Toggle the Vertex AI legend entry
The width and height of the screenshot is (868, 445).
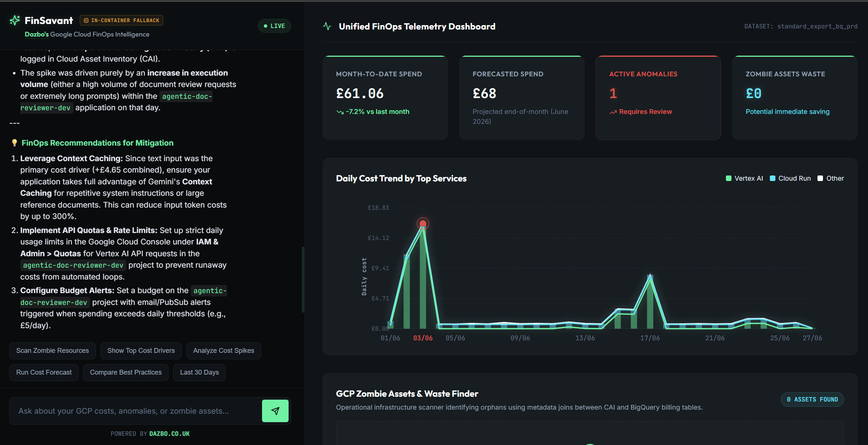tap(744, 178)
